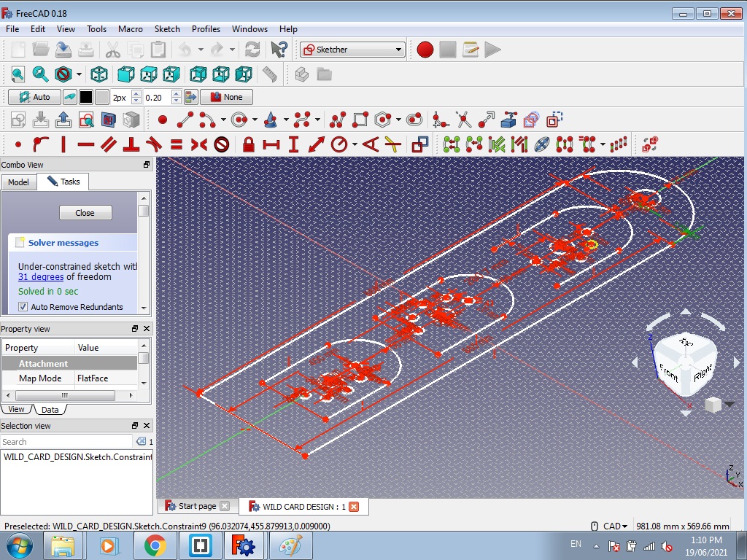Expand the polygon tools dropdown arrow
The width and height of the screenshot is (747, 560).
pos(398,120)
